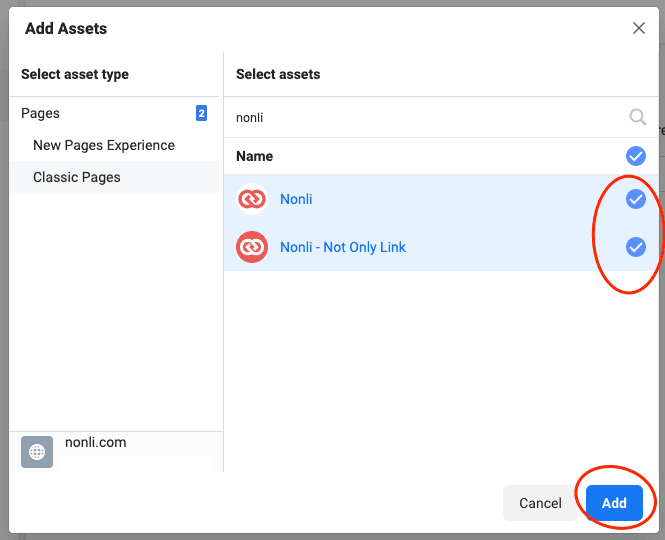The image size is (665, 540).
Task: Click the Nonli page logo icon
Action: pos(252,199)
